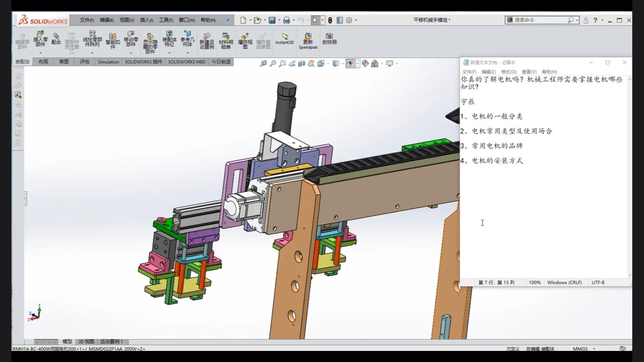Click the Help question mark icon

[x=595, y=20]
